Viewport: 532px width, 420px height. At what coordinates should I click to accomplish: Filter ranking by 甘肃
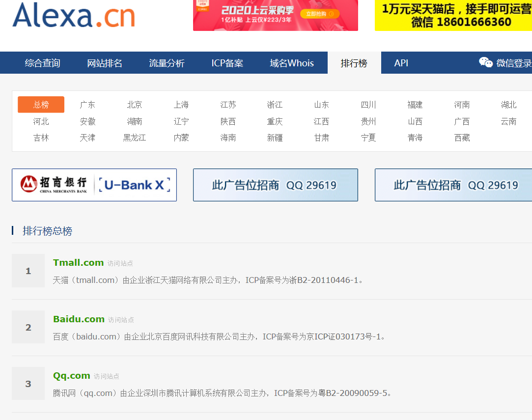coord(322,138)
